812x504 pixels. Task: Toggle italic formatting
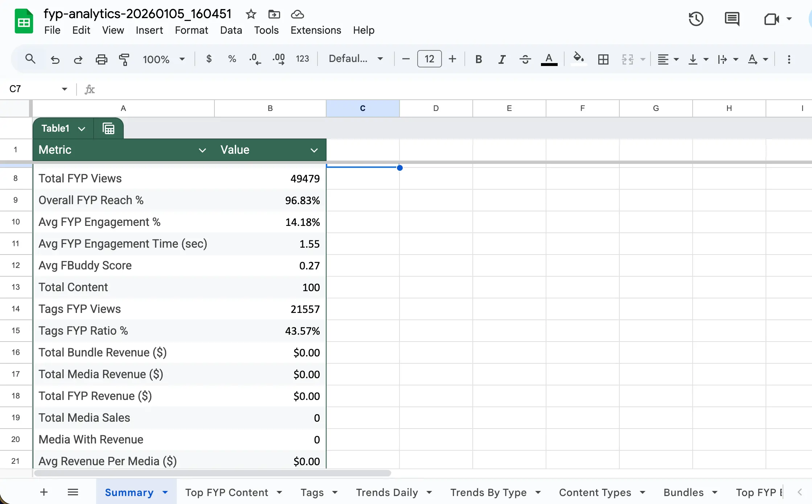coord(501,59)
